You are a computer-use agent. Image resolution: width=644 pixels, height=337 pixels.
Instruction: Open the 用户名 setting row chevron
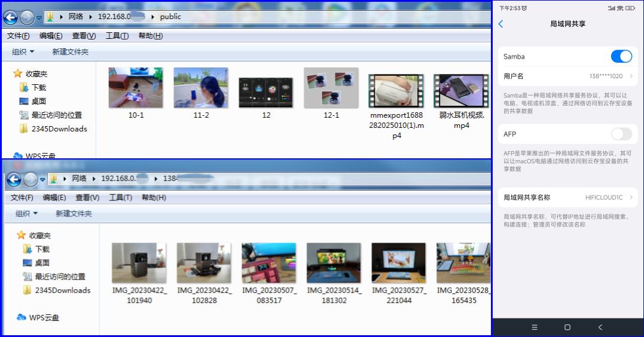click(631, 76)
